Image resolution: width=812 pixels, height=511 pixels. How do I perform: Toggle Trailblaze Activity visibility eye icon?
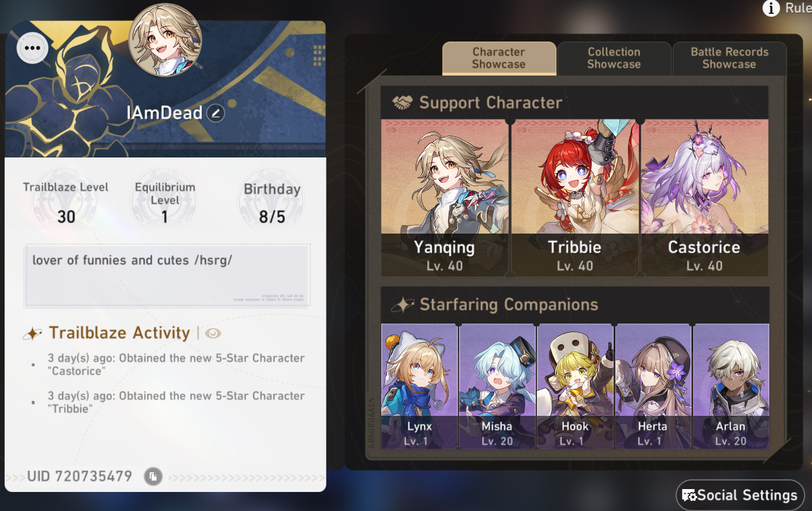[213, 333]
